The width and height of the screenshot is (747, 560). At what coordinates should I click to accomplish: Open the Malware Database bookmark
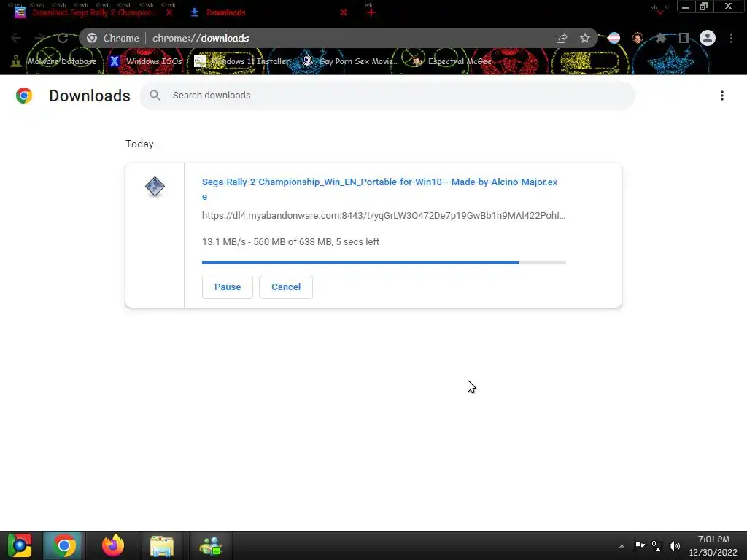pos(54,61)
